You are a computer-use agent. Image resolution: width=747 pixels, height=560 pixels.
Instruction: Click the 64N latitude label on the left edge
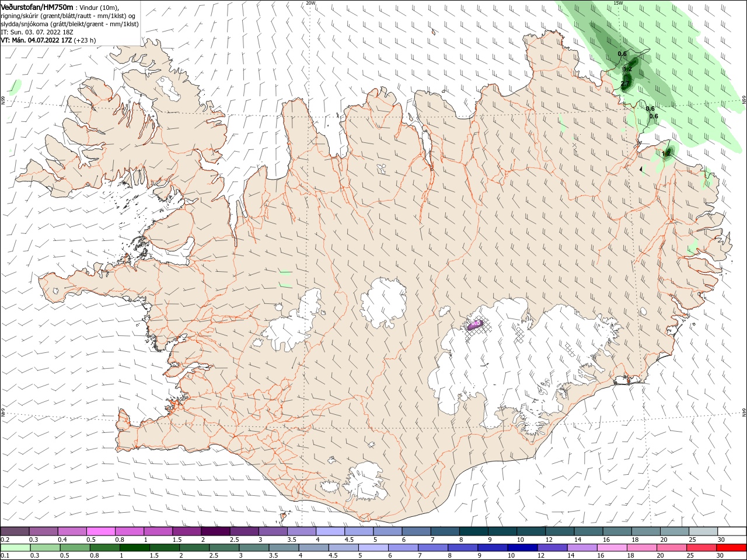(3, 412)
